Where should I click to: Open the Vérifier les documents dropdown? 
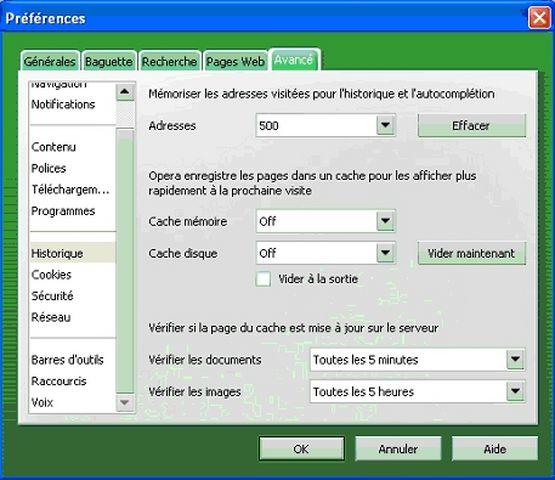(x=515, y=359)
